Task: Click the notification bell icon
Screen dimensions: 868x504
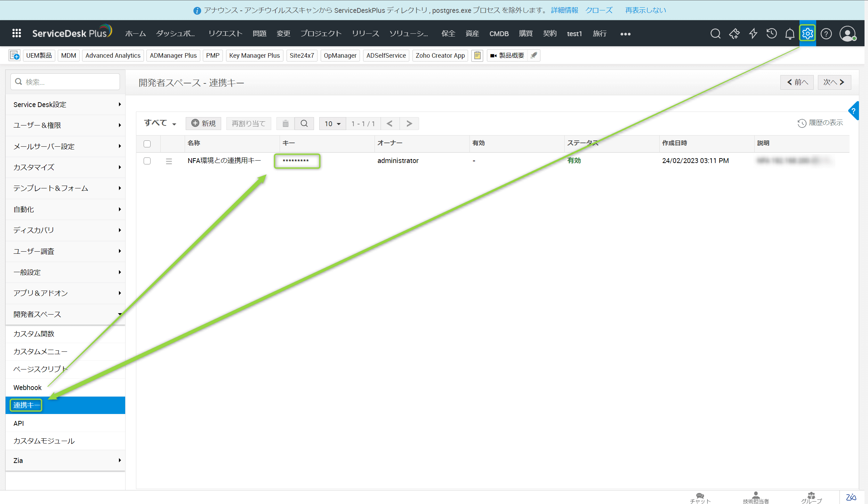Action: click(x=789, y=34)
